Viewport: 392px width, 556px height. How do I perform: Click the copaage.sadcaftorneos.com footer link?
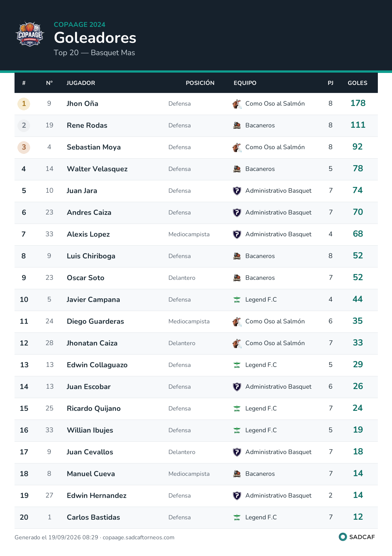[x=139, y=537]
